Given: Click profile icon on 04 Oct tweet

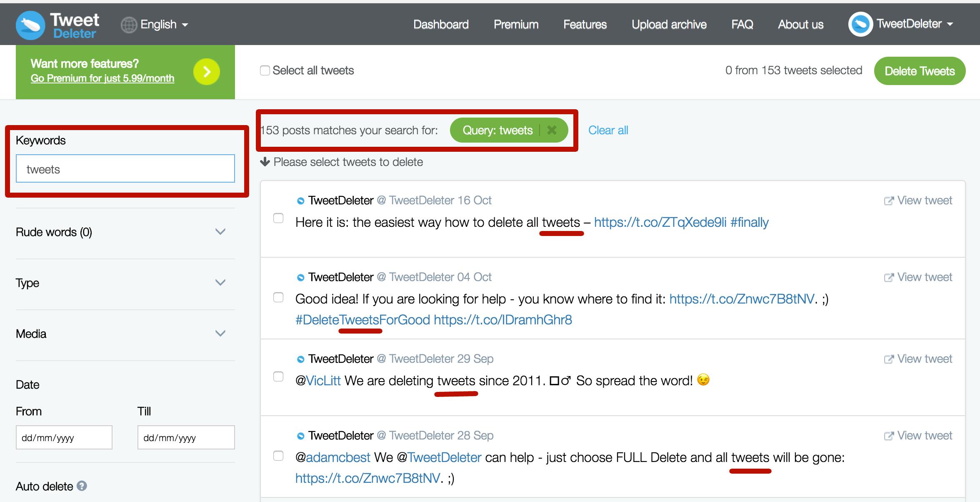Looking at the screenshot, I should click(300, 278).
